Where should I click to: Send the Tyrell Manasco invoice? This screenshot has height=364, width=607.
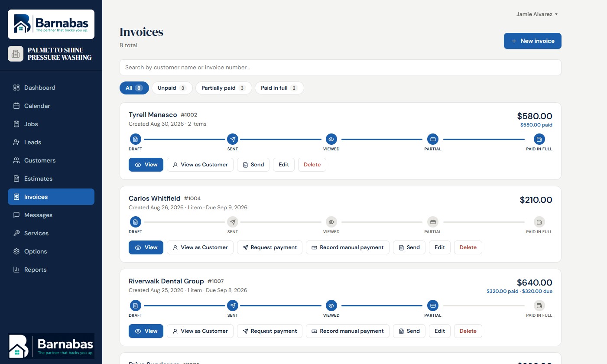(253, 165)
